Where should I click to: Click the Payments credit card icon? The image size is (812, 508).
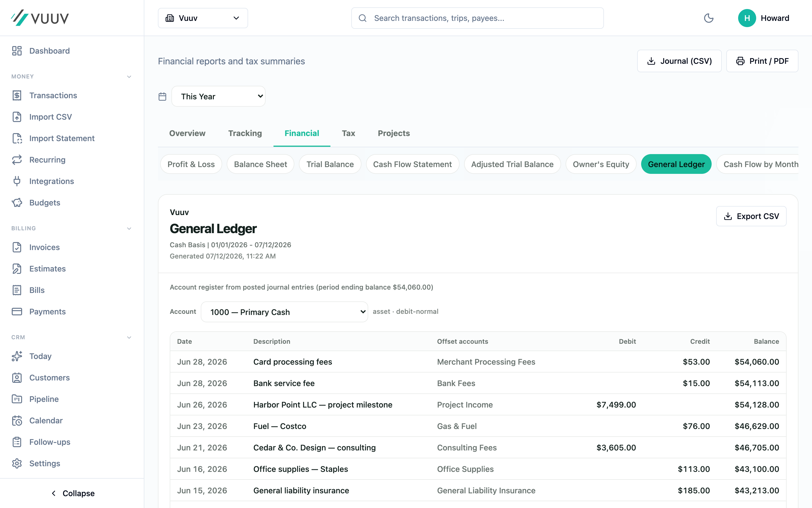17,312
